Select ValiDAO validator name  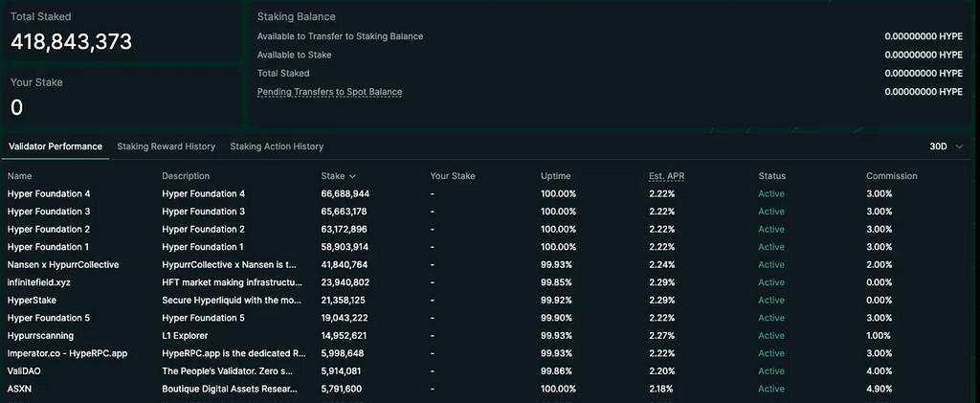coord(24,371)
